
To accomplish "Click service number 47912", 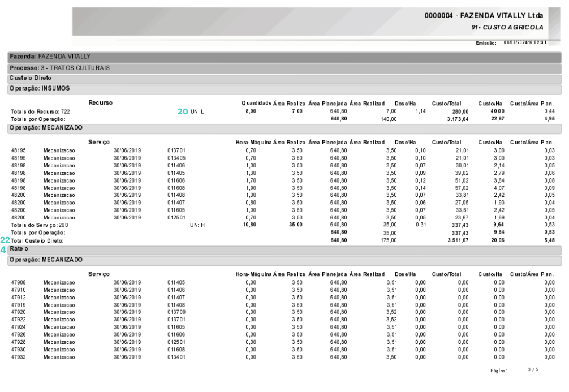I will point(19,298).
